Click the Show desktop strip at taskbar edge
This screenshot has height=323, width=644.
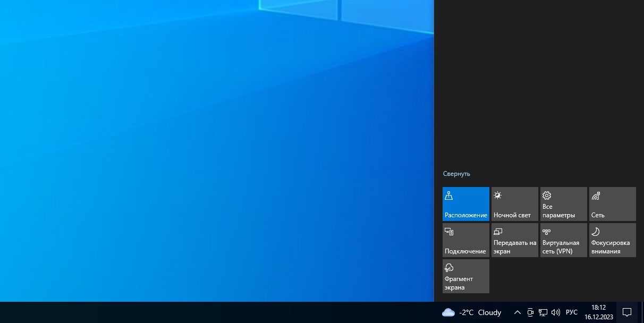point(642,312)
